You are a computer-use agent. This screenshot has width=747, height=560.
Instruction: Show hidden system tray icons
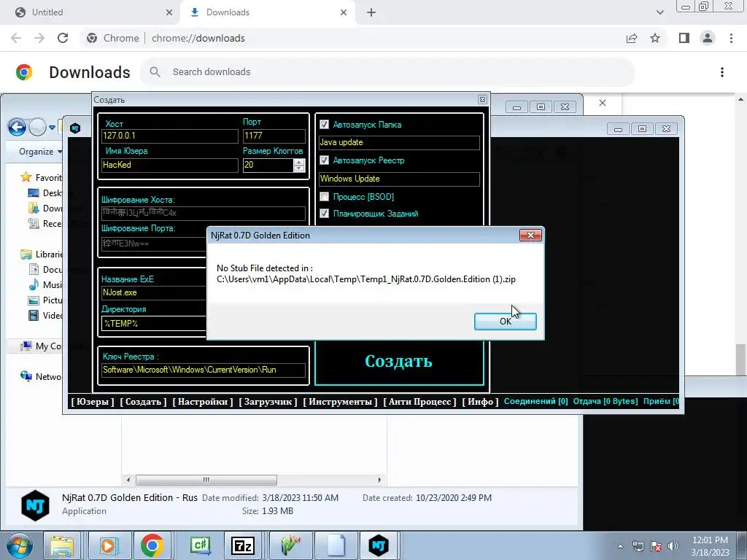tap(620, 546)
